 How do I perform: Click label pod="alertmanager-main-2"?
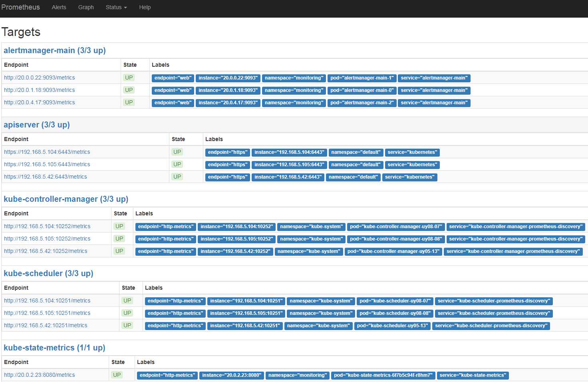click(x=362, y=103)
